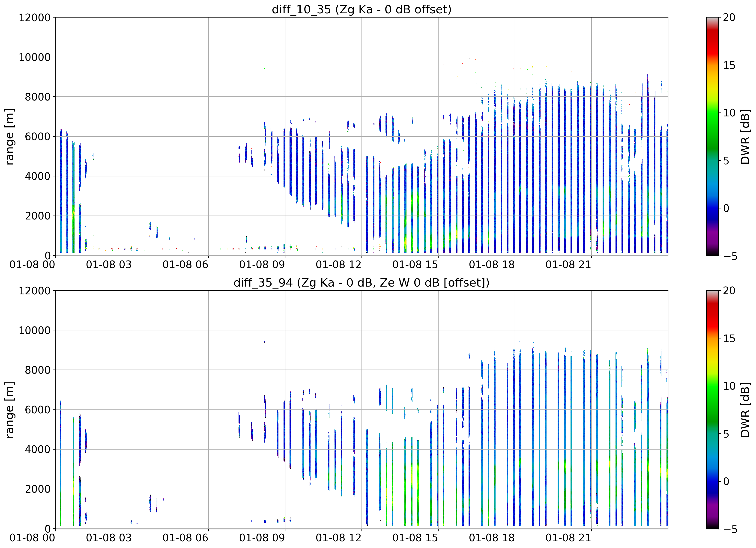The width and height of the screenshot is (756, 548).
Task: Click the '5' tick on the diff_10_35 colorbar
Action: pos(726,161)
